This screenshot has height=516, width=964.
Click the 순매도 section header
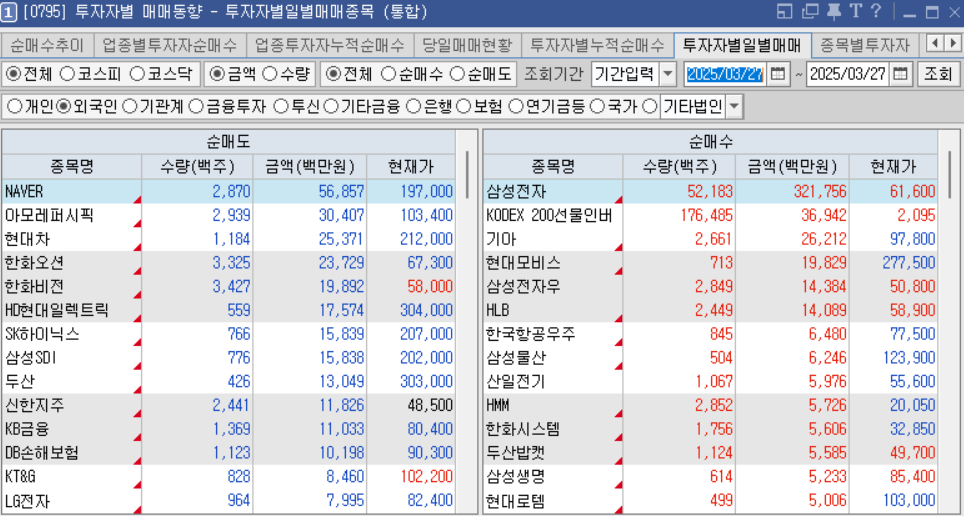228,142
